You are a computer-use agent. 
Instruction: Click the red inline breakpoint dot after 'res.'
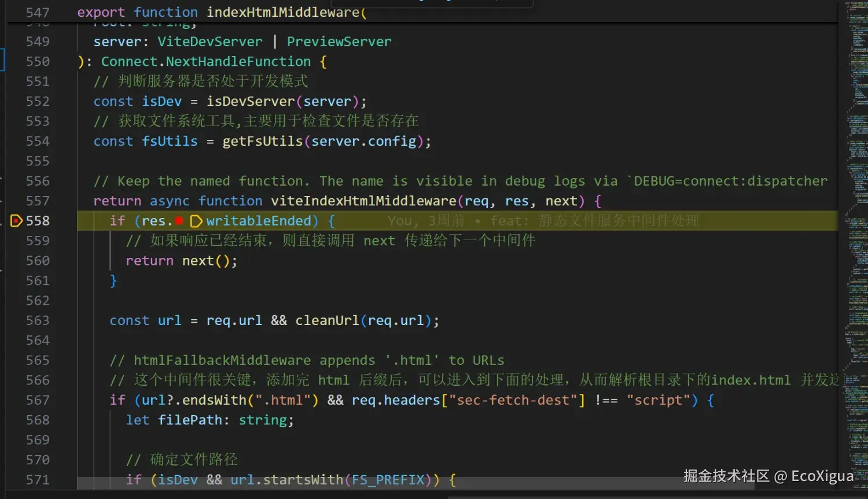[179, 221]
